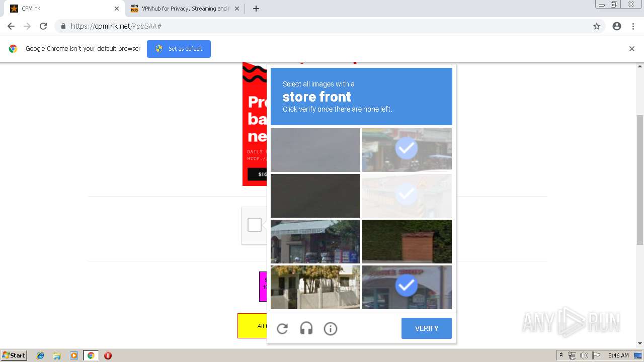
Task: Open the captcha help info icon
Action: pyautogui.click(x=331, y=328)
